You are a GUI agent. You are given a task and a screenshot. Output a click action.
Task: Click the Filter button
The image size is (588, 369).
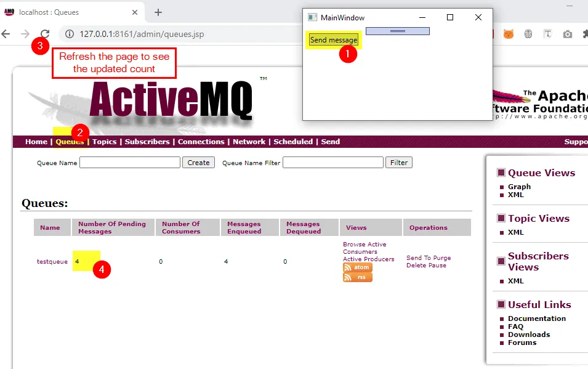point(398,163)
